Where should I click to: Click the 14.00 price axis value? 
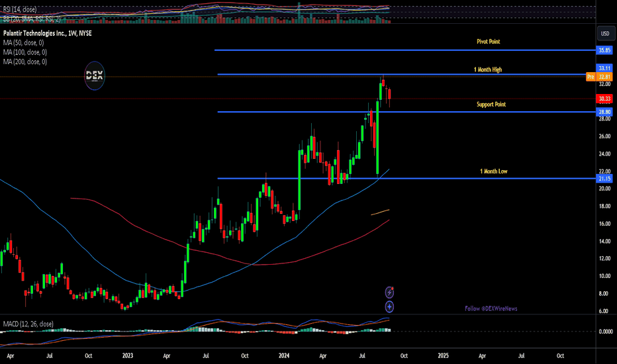(605, 241)
